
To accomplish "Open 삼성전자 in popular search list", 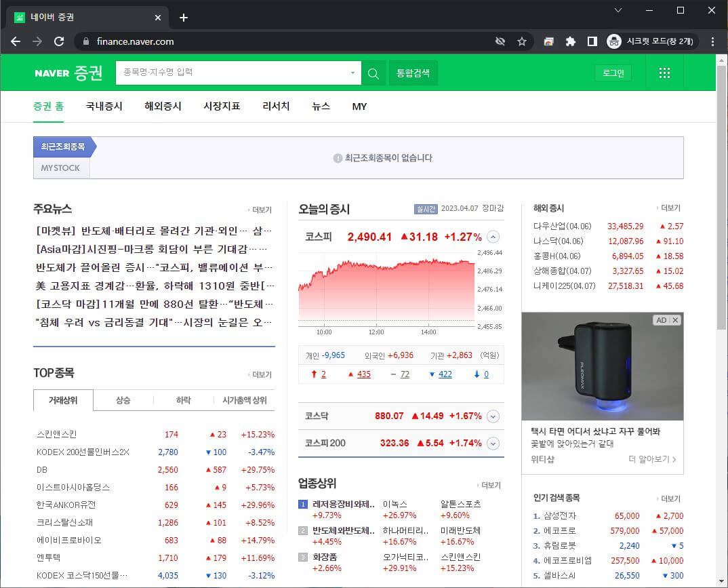I will coord(560,516).
